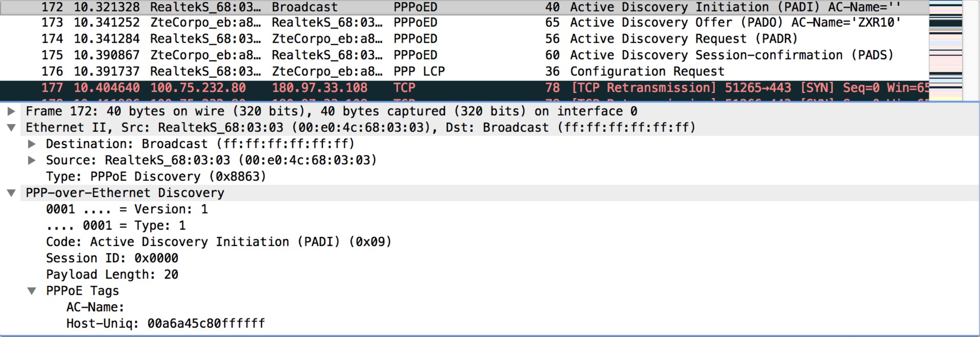Expand the Frame 172 details row
This screenshot has height=337, width=980.
tap(11, 111)
